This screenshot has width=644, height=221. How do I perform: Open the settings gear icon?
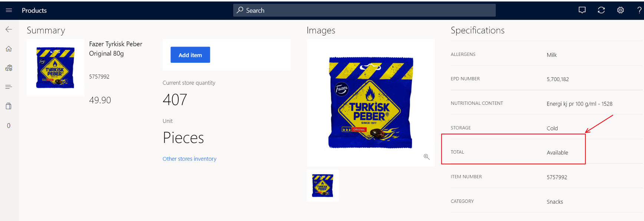pyautogui.click(x=621, y=10)
